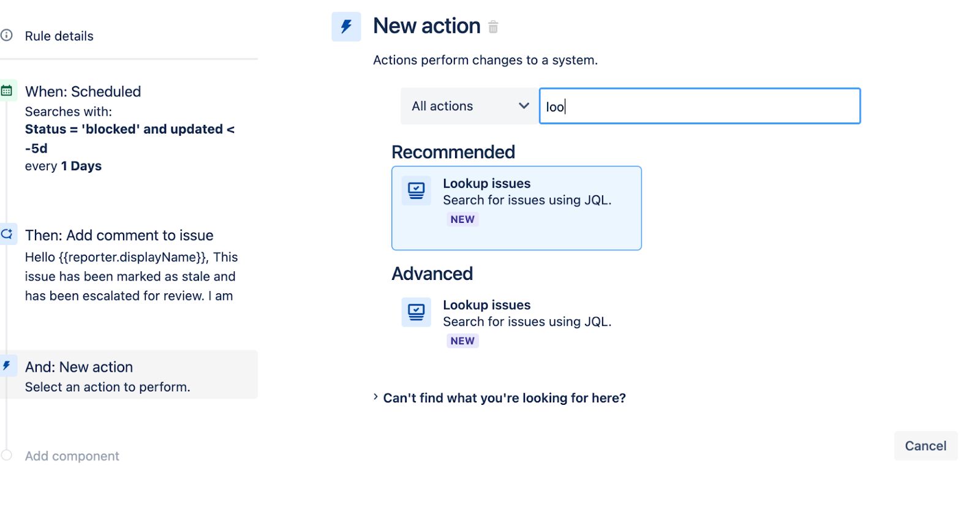
Task: Click the action search input field
Action: pyautogui.click(x=699, y=106)
